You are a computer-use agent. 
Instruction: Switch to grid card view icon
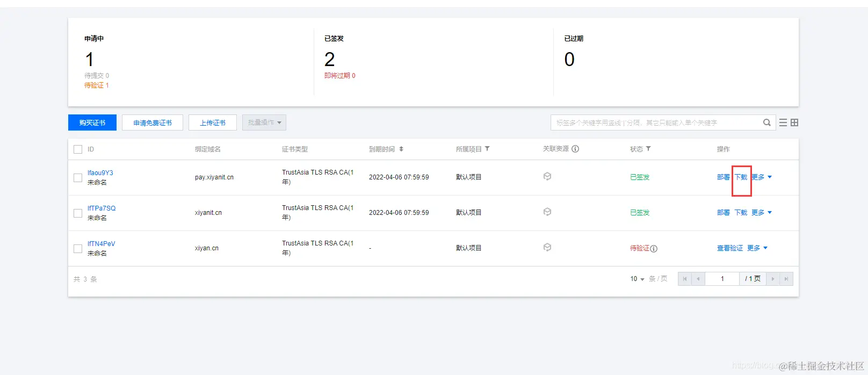794,122
